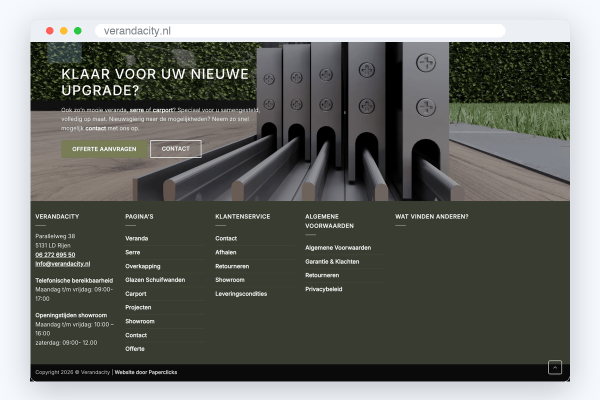Image resolution: width=600 pixels, height=400 pixels.
Task: Click the 5131 LD Rijen postcode line
Action: tap(53, 245)
